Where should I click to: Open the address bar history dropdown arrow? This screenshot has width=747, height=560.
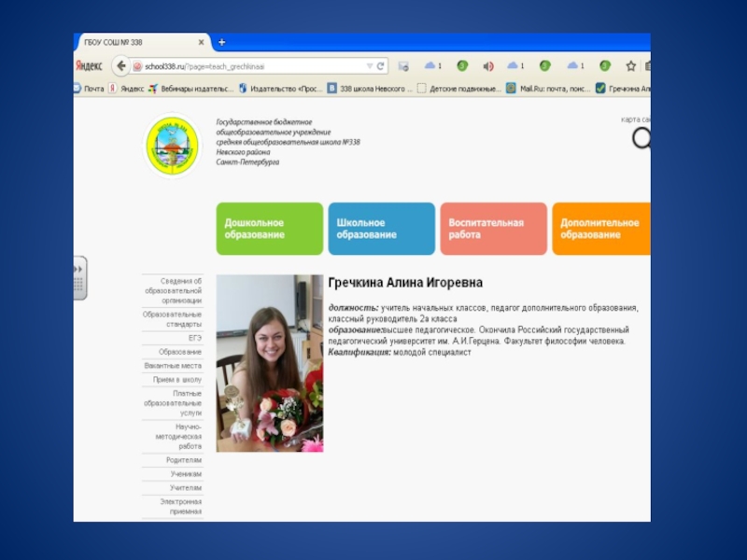pos(369,66)
